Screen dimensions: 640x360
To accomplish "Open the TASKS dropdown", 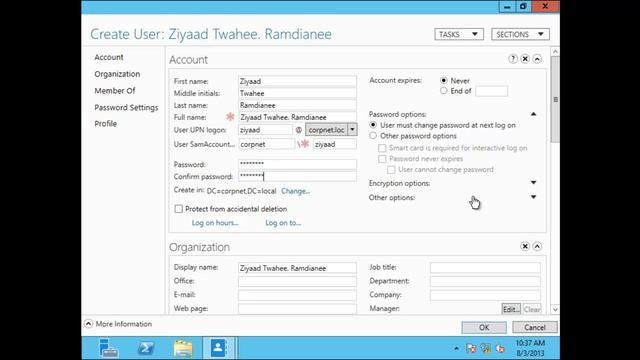I will [459, 34].
